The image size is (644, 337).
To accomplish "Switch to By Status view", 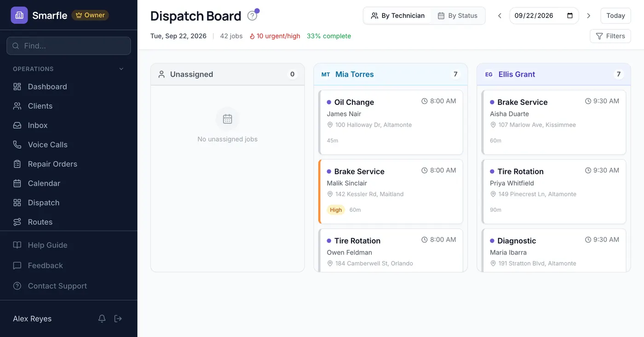I will point(457,16).
